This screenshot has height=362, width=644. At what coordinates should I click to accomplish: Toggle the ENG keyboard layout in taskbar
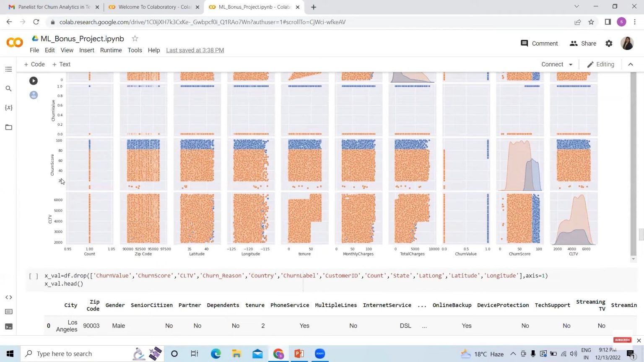(585, 353)
